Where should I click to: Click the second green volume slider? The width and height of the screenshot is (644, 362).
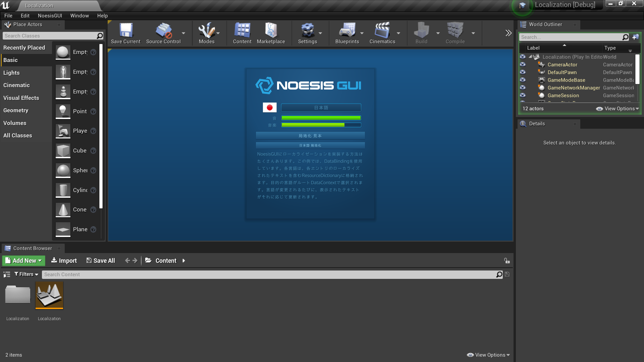(321, 125)
